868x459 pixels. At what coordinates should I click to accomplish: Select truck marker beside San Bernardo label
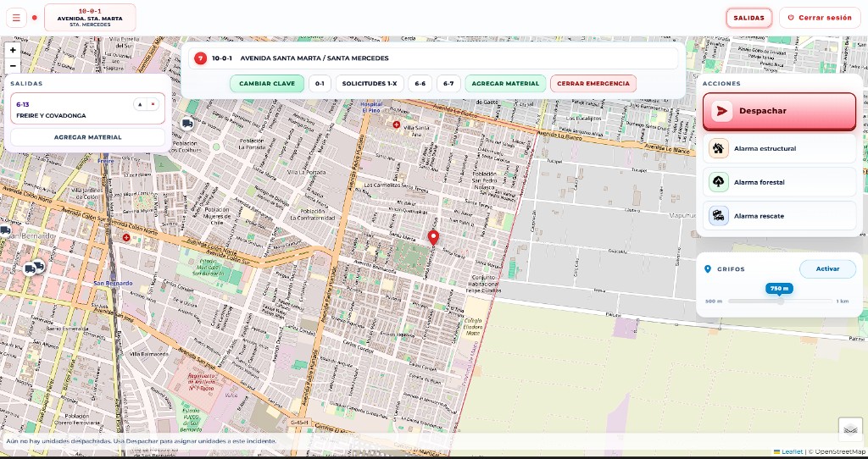[4, 230]
